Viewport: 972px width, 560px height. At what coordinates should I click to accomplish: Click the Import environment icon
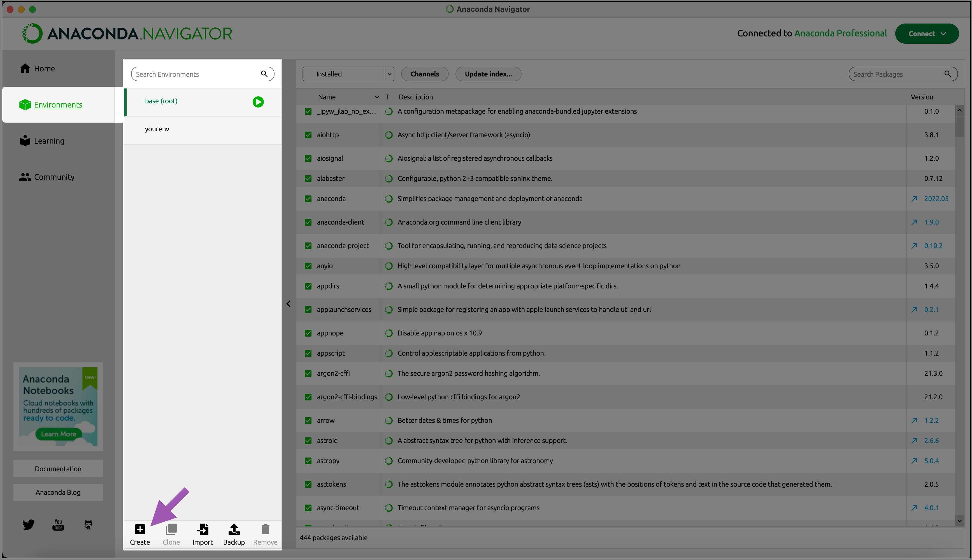point(203,529)
